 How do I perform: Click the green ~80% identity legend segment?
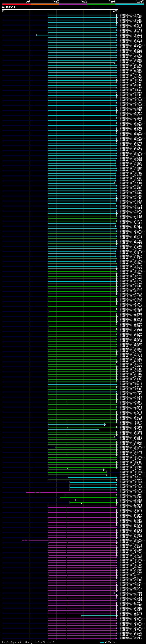point(101,4)
